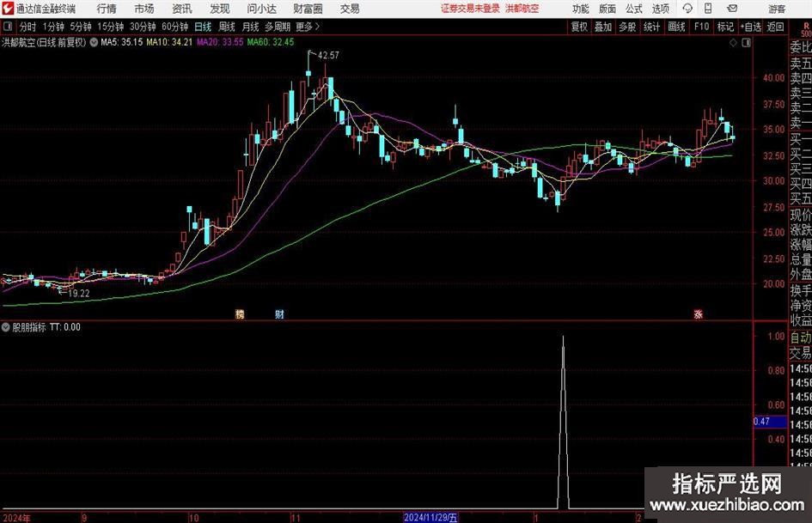Click the 2024/11/29/五 date marker on the time axis
The height and width of the screenshot is (523, 812).
tap(430, 517)
